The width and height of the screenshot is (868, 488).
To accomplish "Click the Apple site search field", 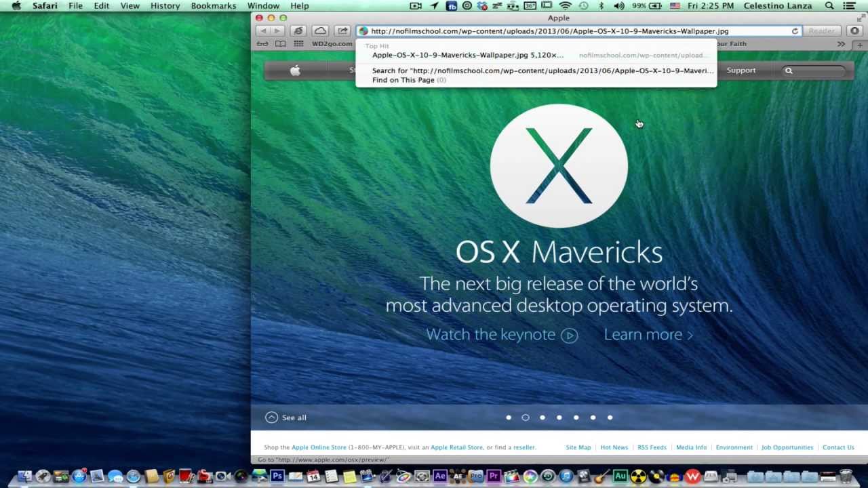I will click(814, 70).
